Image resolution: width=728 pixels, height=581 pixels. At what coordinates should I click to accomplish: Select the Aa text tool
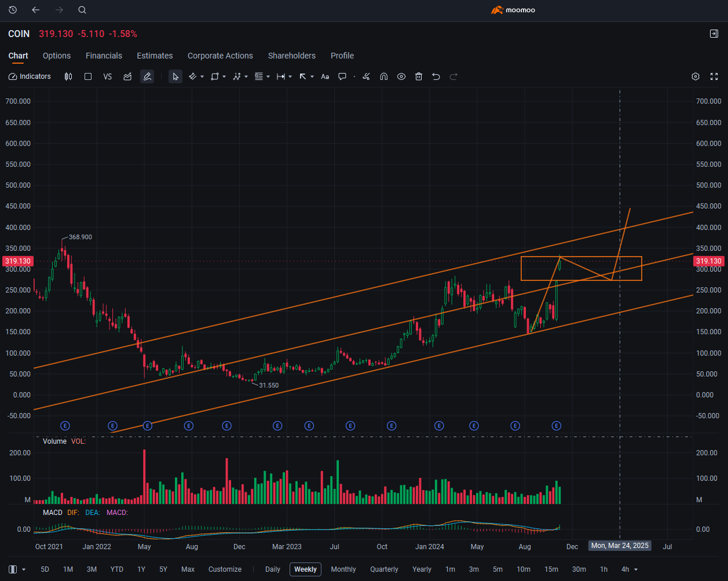coord(325,76)
